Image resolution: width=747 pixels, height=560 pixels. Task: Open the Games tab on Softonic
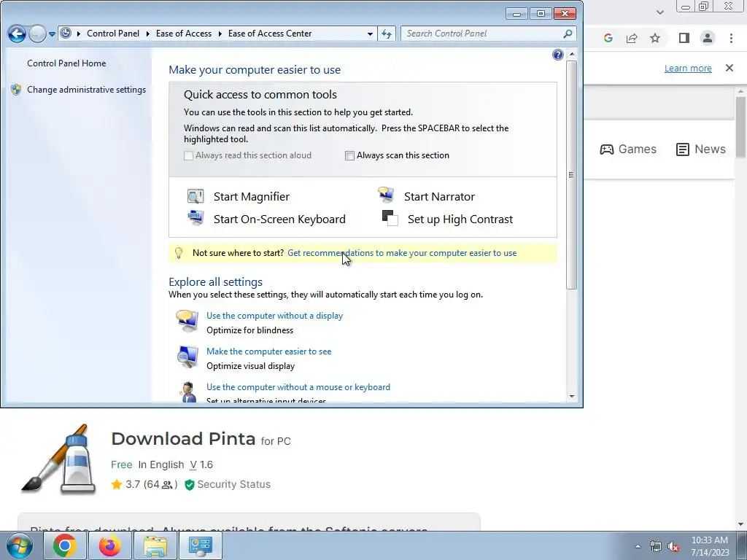click(628, 149)
